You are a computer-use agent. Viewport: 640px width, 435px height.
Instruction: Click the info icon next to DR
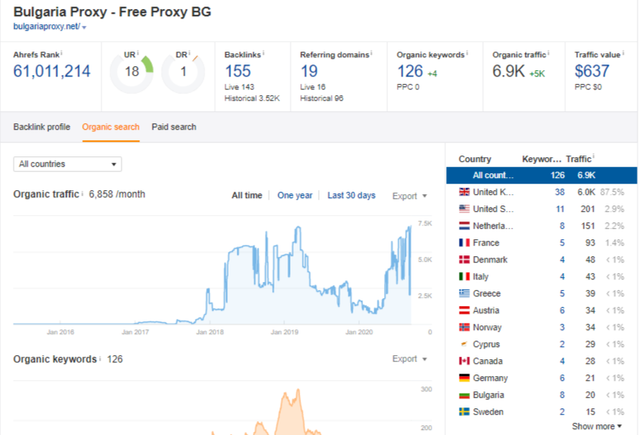point(189,53)
